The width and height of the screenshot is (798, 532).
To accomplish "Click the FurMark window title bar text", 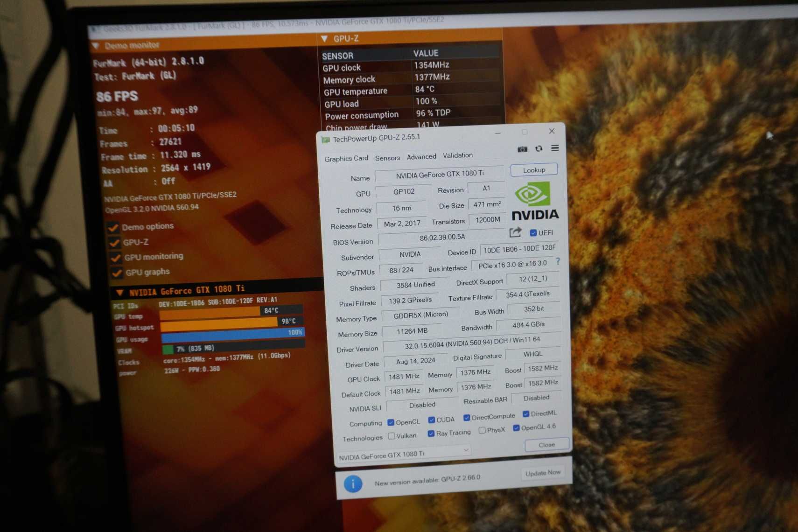I will (x=273, y=23).
